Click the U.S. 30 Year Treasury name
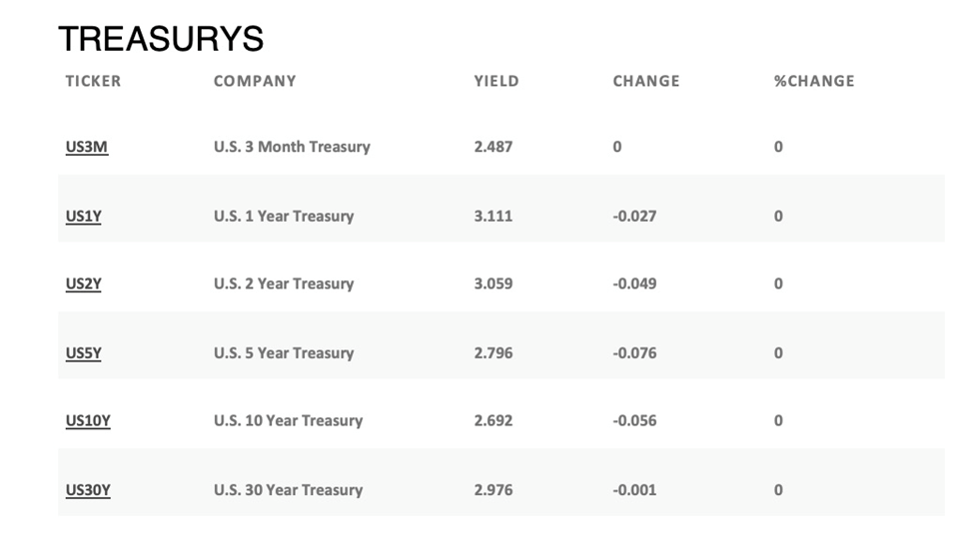The height and width of the screenshot is (560, 974). 288,489
